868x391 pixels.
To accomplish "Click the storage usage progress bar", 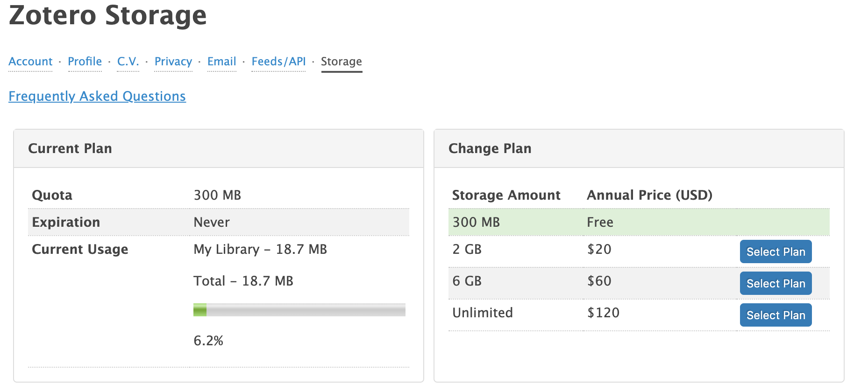I will point(299,310).
